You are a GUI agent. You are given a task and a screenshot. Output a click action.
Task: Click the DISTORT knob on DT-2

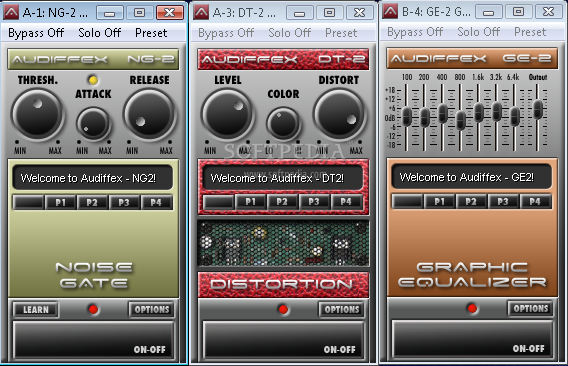point(339,115)
